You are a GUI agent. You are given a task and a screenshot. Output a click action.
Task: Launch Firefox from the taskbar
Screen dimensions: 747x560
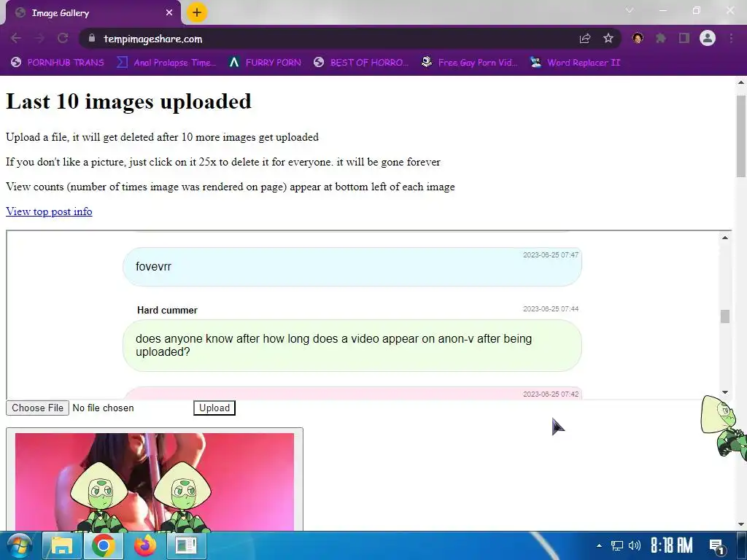145,545
